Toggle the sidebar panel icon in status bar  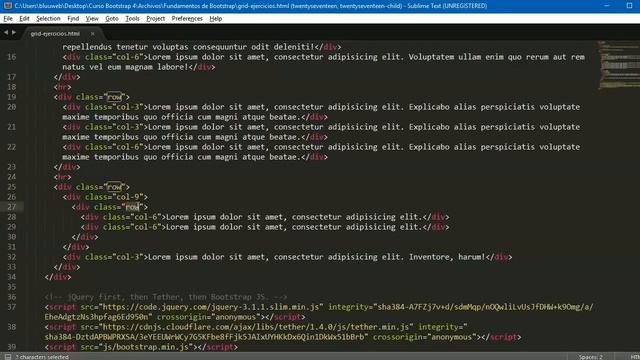8,357
